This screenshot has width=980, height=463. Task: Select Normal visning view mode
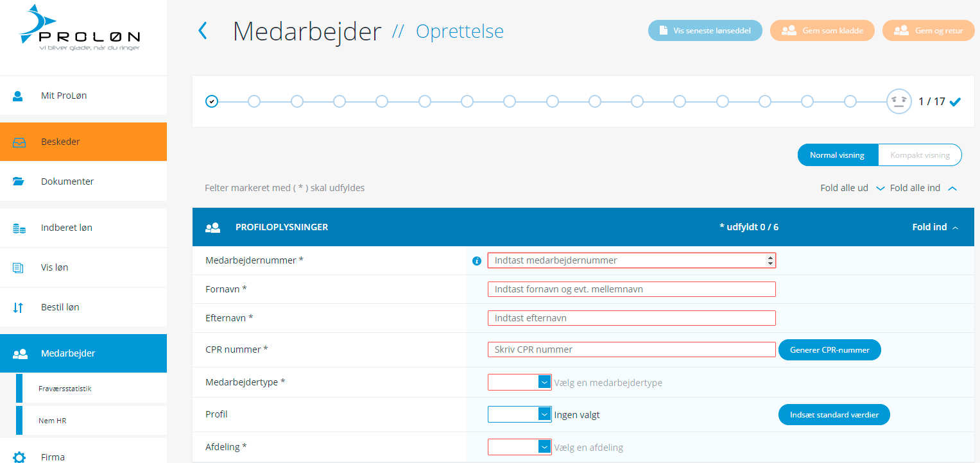[x=837, y=155]
